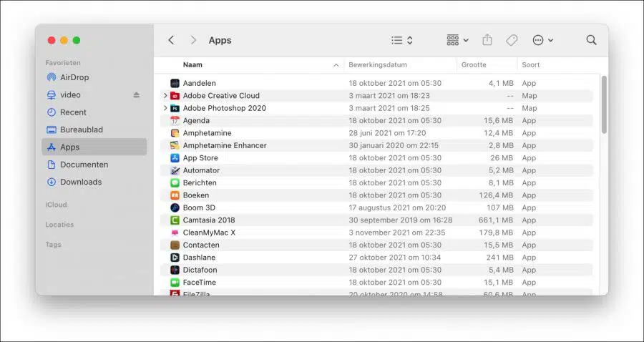Viewport: 644px width, 342px height.
Task: Click the iCloud sidebar section heading
Action: click(56, 205)
